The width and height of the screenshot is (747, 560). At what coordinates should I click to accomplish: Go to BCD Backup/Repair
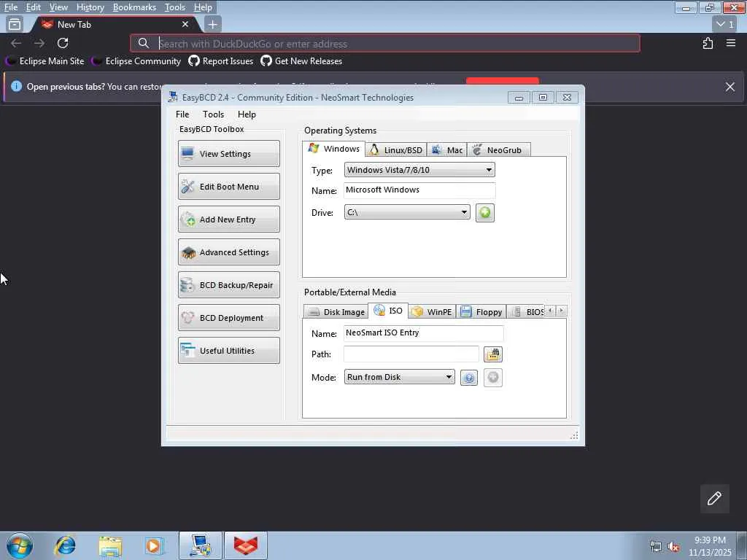[x=228, y=285]
